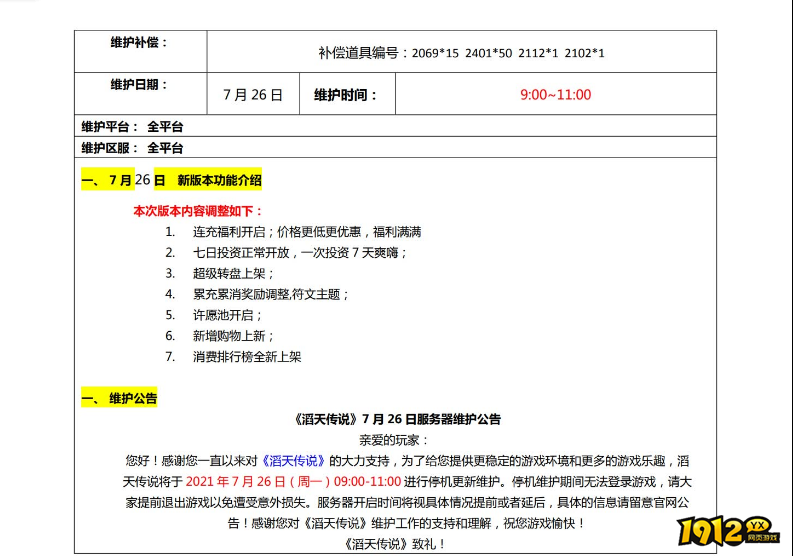Viewport: 793px width, 556px height.
Task: Click list item '许愿池开启'
Action: coord(223,315)
